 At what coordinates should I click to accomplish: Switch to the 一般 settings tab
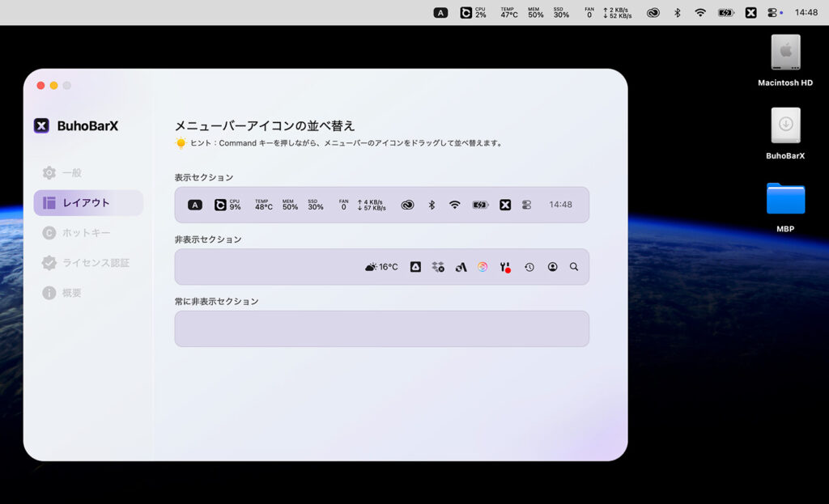tap(71, 173)
